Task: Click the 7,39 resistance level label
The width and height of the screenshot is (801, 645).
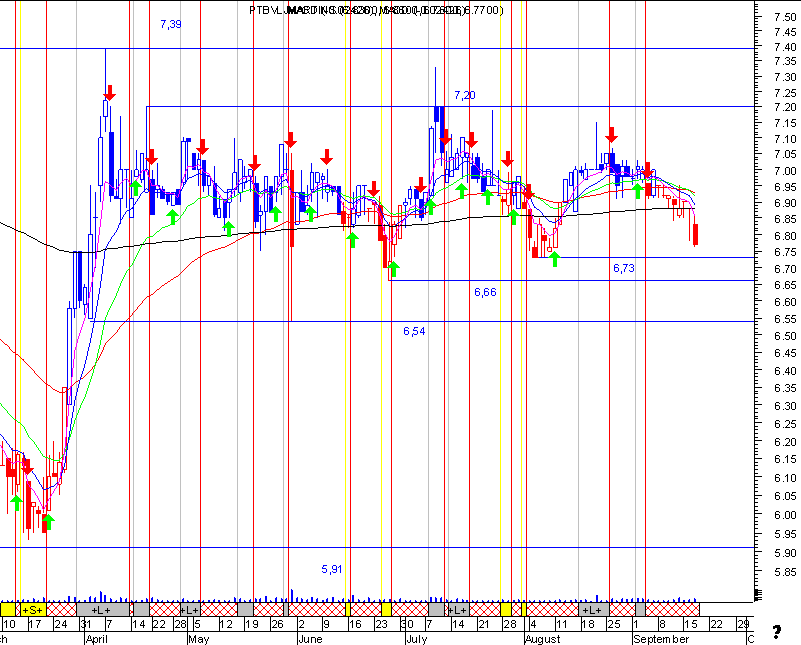Action: 171,24
